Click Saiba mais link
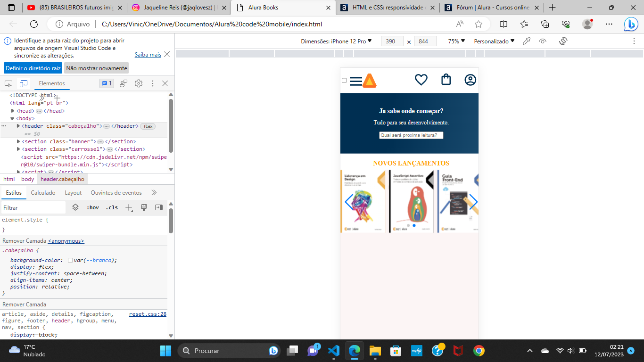 tap(148, 55)
